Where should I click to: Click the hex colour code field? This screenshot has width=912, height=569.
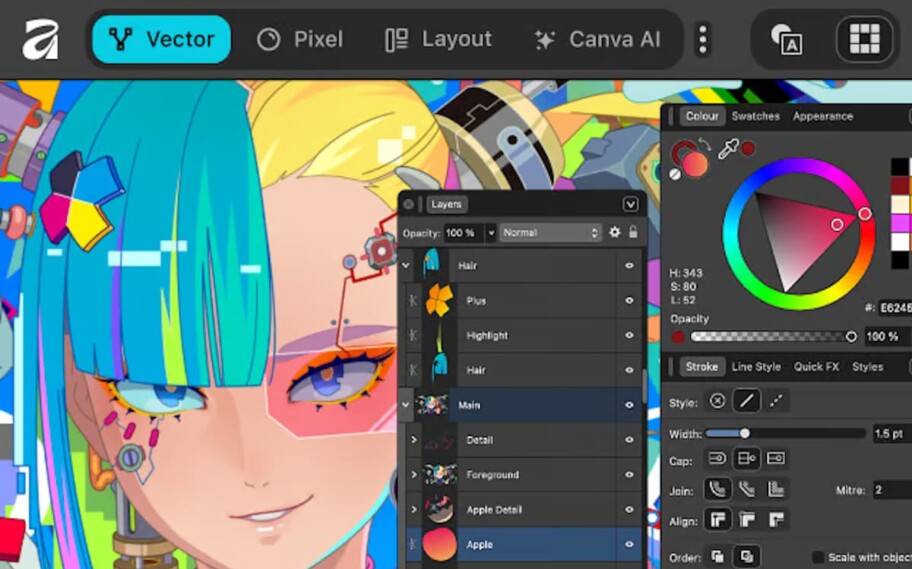pyautogui.click(x=895, y=307)
